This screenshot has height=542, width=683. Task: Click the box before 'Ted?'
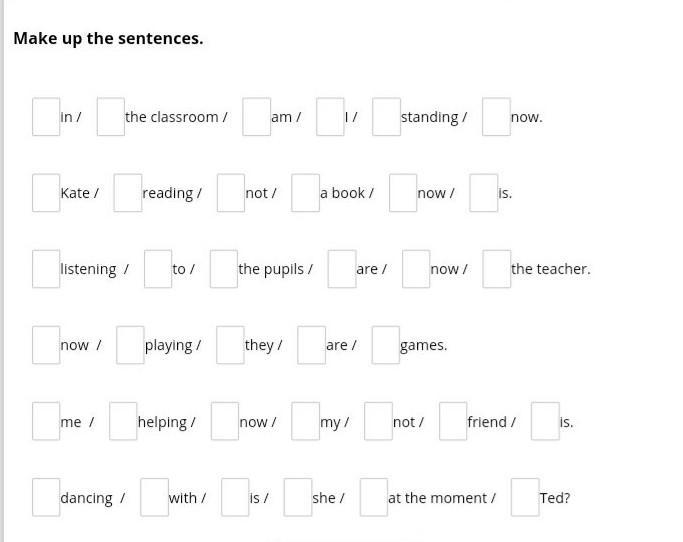(525, 498)
